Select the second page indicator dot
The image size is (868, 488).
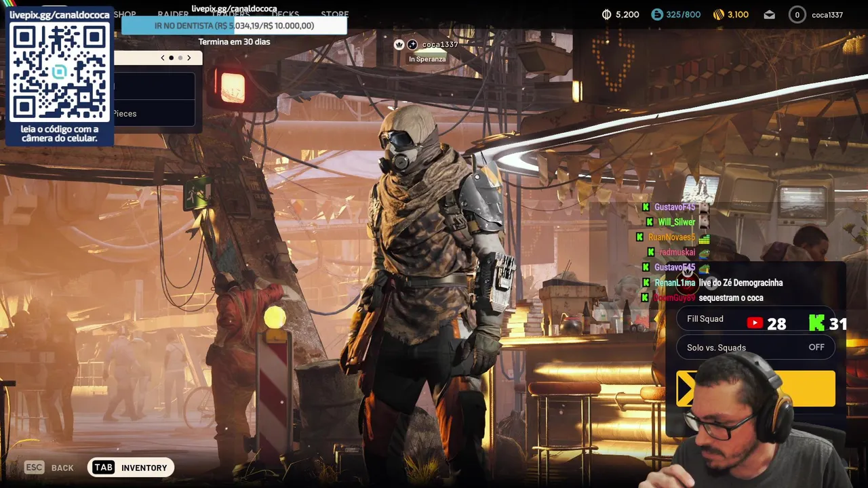(180, 58)
